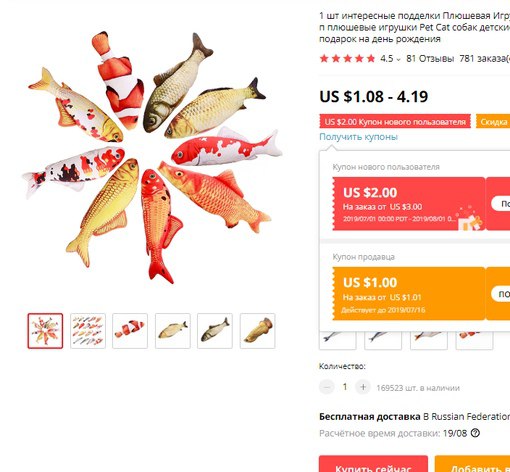Select the fish circle thumbnail image
This screenshot has width=510, height=472.
[x=45, y=331]
